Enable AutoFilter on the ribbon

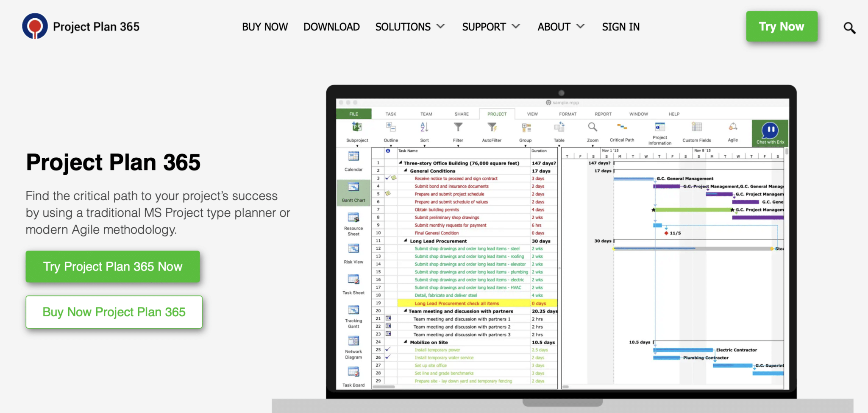[x=492, y=131]
